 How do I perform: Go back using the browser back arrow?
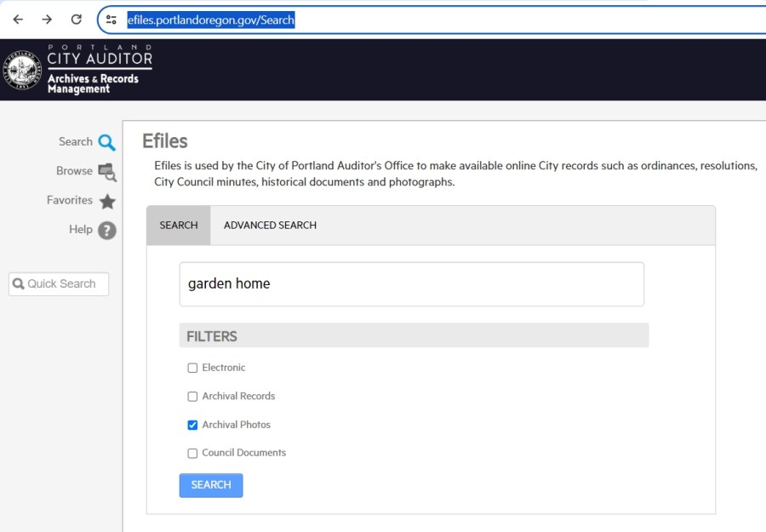17,18
